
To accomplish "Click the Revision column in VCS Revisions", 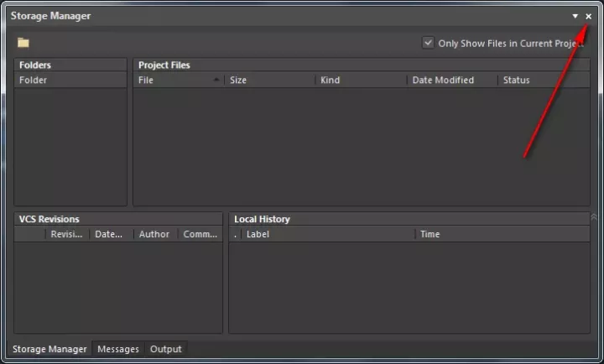I will pyautogui.click(x=67, y=235).
